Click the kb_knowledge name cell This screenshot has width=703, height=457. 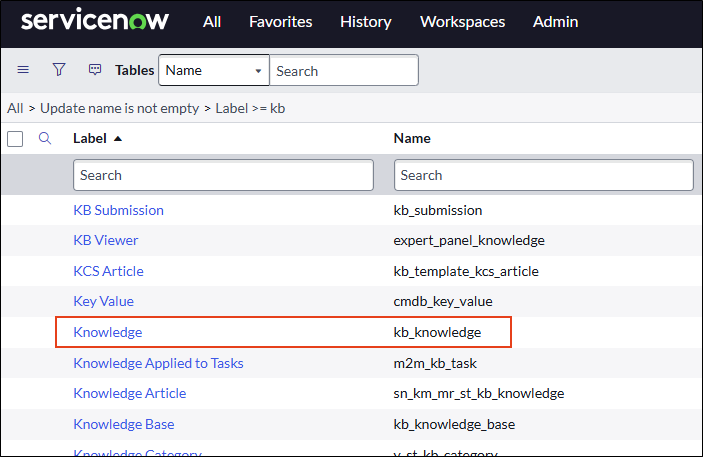click(x=437, y=332)
